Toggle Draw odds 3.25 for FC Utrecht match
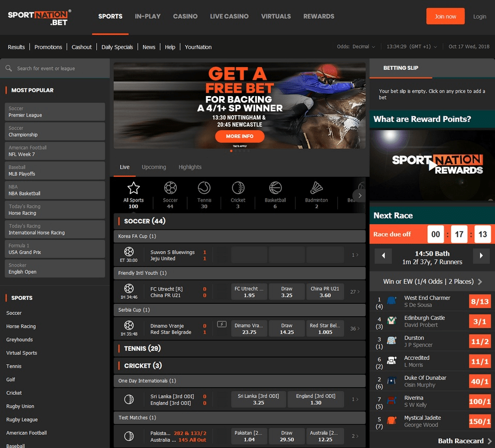The width and height of the screenshot is (495, 448). click(286, 291)
